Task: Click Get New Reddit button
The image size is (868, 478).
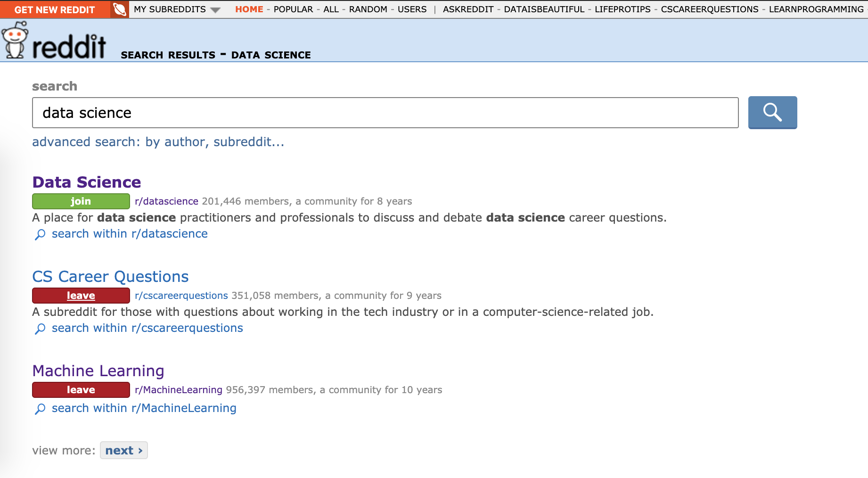Action: pos(55,9)
